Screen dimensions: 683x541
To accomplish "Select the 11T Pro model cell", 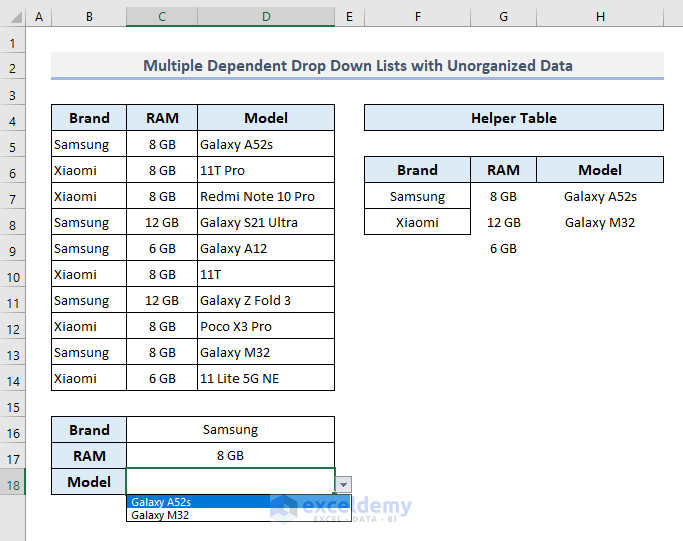I will pyautogui.click(x=266, y=170).
